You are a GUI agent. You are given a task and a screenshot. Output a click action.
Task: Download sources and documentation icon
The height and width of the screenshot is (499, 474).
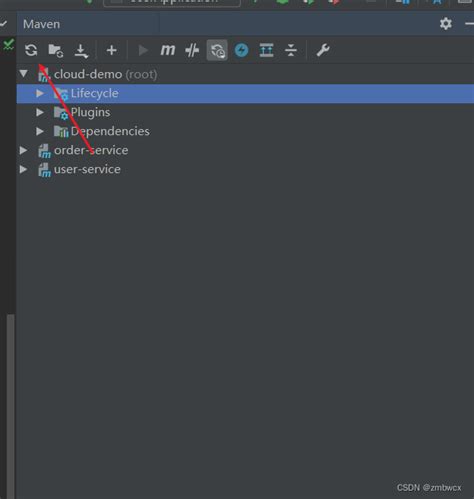click(81, 51)
